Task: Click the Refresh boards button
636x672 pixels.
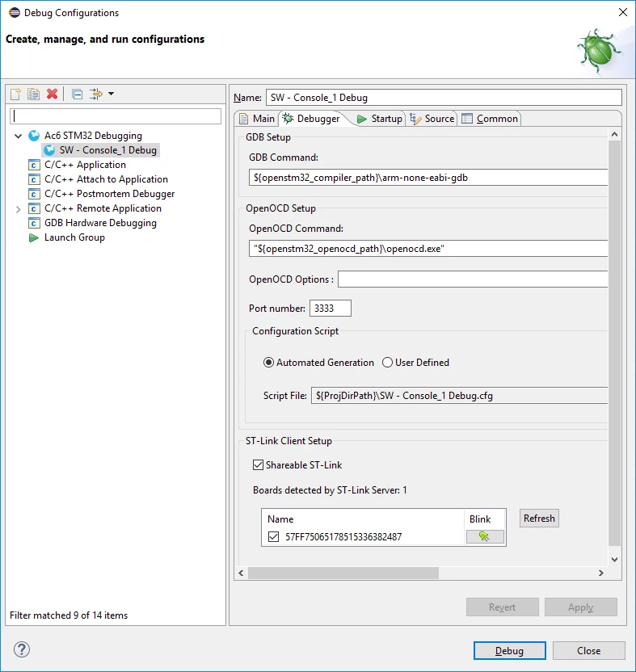Action: tap(539, 519)
